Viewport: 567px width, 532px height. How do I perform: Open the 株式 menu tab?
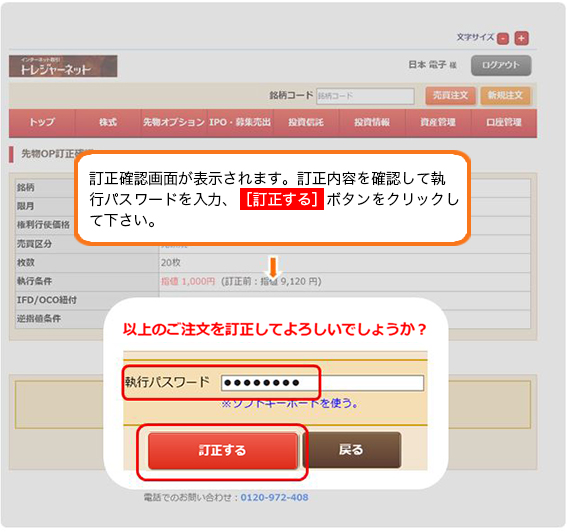tap(108, 123)
